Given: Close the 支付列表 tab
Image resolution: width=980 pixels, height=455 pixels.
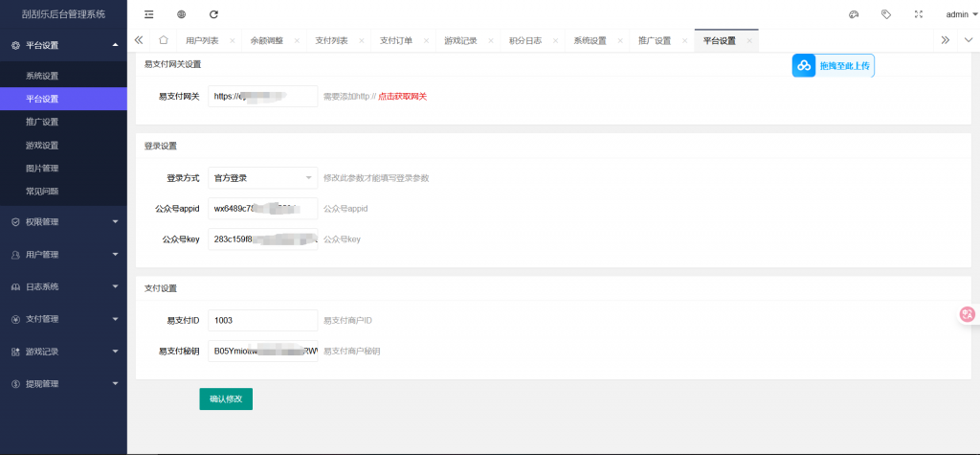Looking at the screenshot, I should click(362, 40).
